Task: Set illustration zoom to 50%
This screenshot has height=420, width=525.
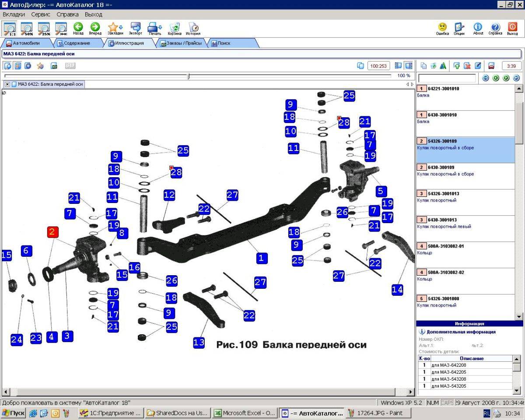Action: coord(27,28)
